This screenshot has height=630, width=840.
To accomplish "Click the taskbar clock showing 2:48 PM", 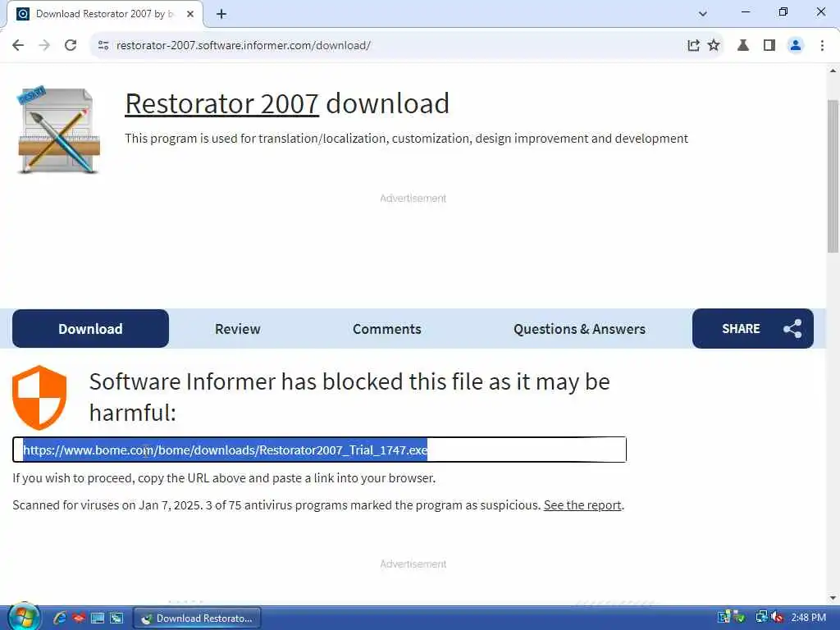I will tap(808, 618).
